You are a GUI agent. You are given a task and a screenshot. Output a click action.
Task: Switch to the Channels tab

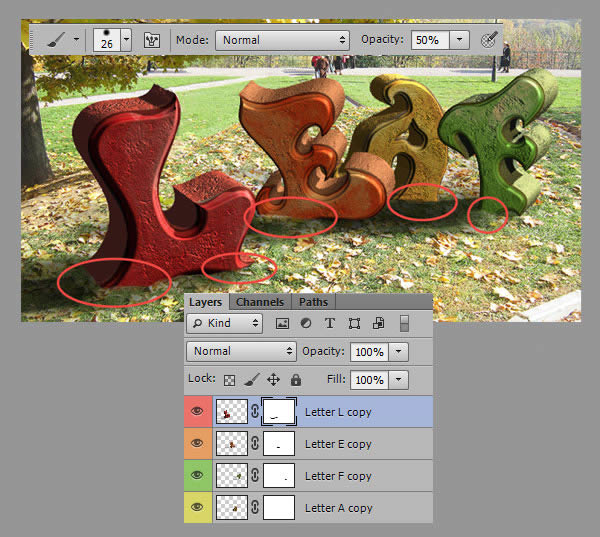(259, 302)
